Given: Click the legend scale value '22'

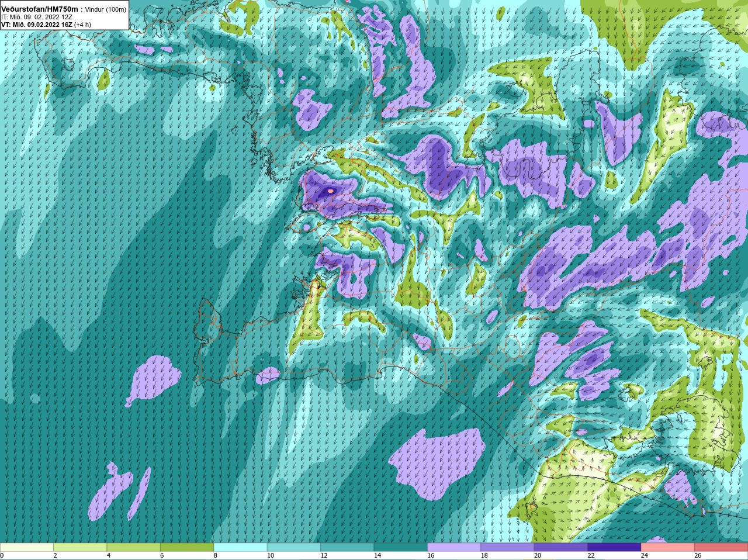Looking at the screenshot, I should tap(591, 556).
